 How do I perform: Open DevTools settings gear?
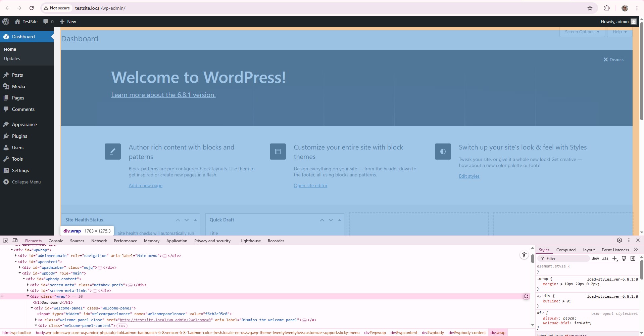pyautogui.click(x=620, y=240)
